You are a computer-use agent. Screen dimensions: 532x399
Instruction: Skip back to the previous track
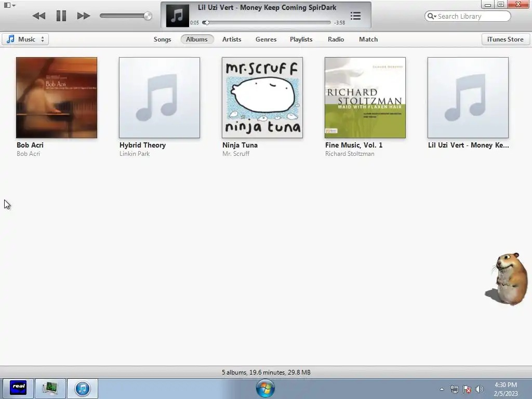39,16
